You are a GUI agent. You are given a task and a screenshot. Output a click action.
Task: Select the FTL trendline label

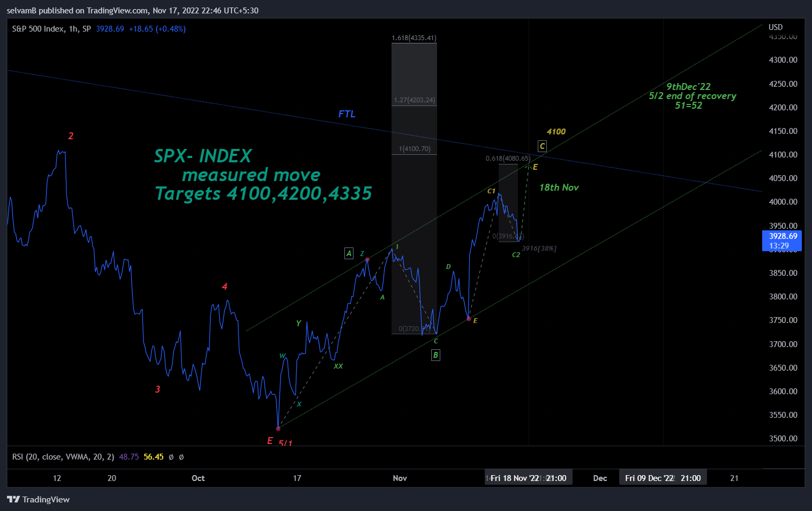pyautogui.click(x=347, y=114)
